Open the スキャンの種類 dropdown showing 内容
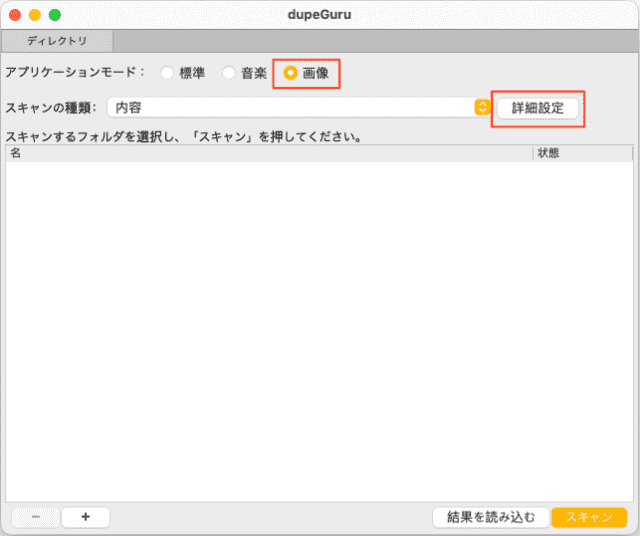The height and width of the screenshot is (536, 640). [x=299, y=108]
